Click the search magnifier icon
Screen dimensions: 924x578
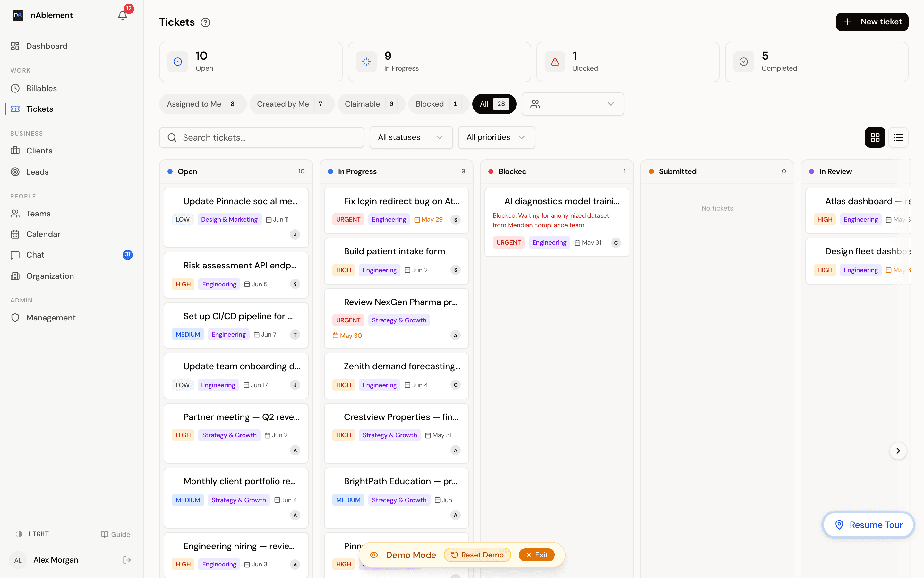point(172,138)
